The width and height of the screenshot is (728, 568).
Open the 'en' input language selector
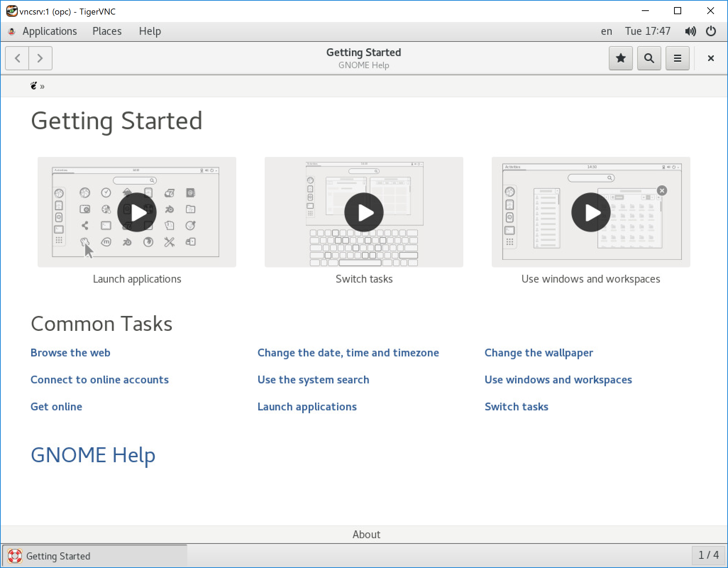pos(606,31)
